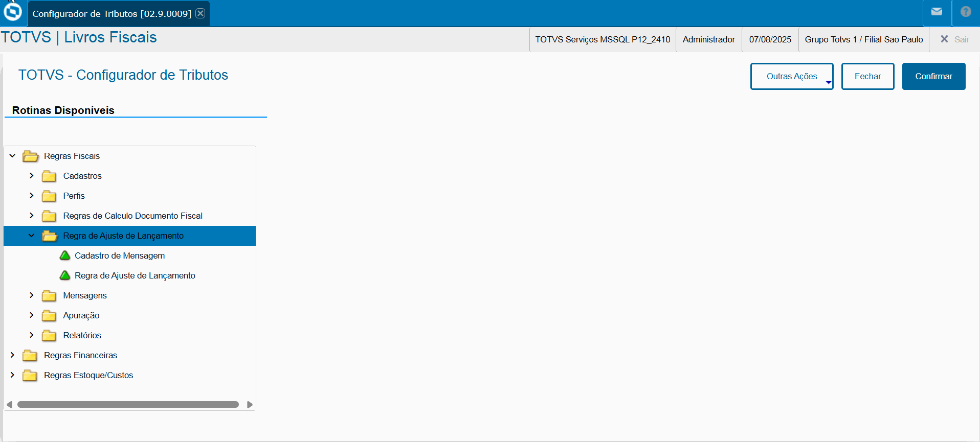Expand the Regras Financeiras chevron
This screenshot has width=980, height=442.
(x=12, y=355)
